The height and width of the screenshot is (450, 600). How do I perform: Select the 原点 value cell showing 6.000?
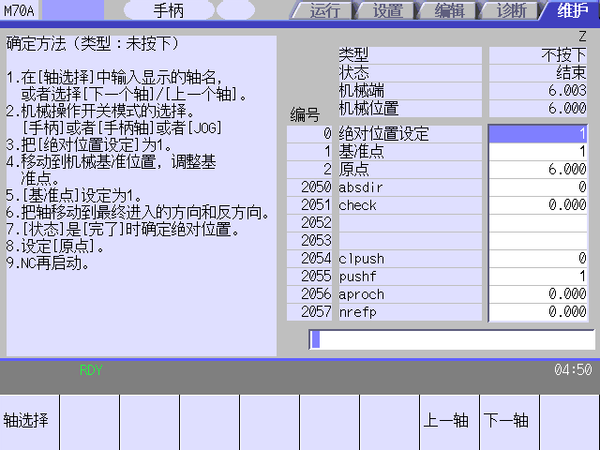pyautogui.click(x=538, y=169)
